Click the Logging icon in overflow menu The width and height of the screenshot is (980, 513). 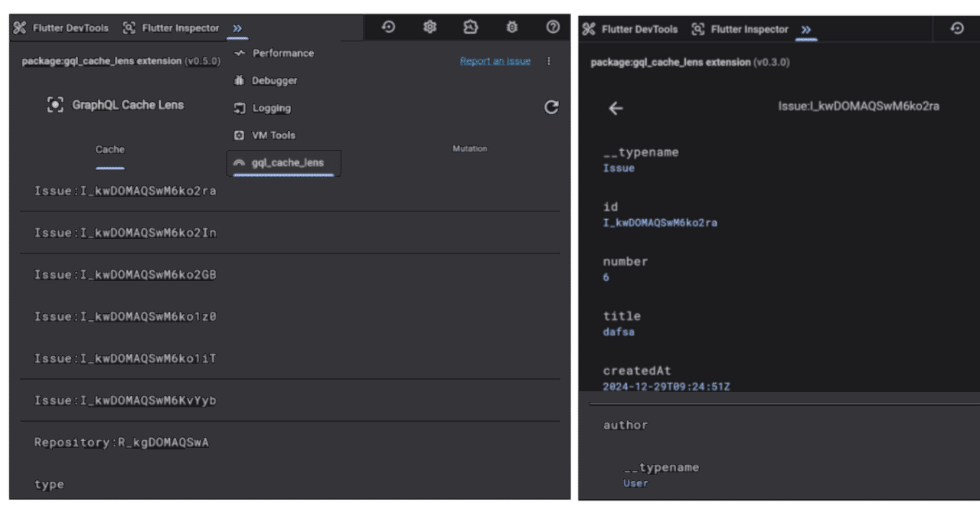pyautogui.click(x=240, y=108)
